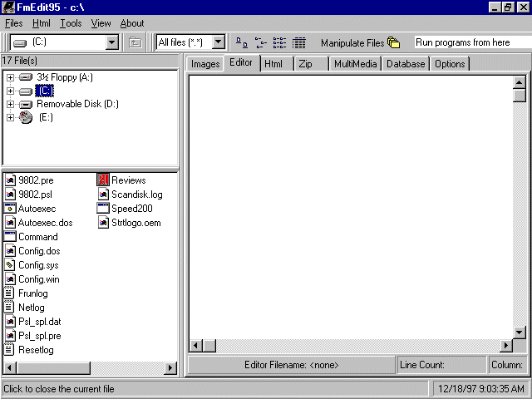Expand the (E:) drive tree node

(x=10, y=117)
